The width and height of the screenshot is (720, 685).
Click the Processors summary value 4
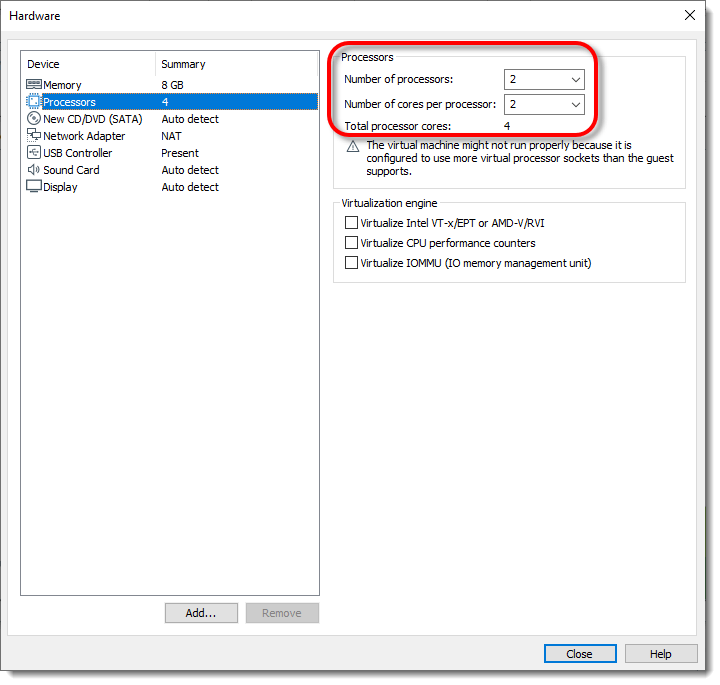point(165,102)
